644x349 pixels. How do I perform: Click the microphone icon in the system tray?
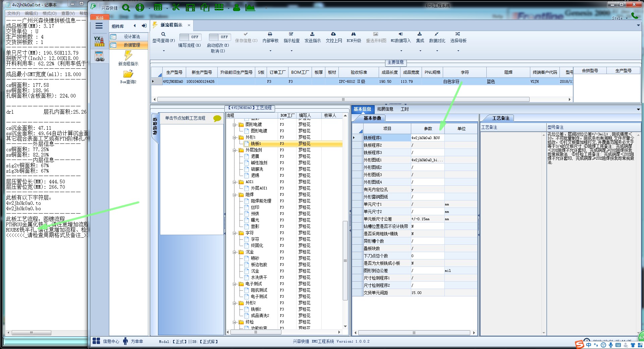[610, 345]
